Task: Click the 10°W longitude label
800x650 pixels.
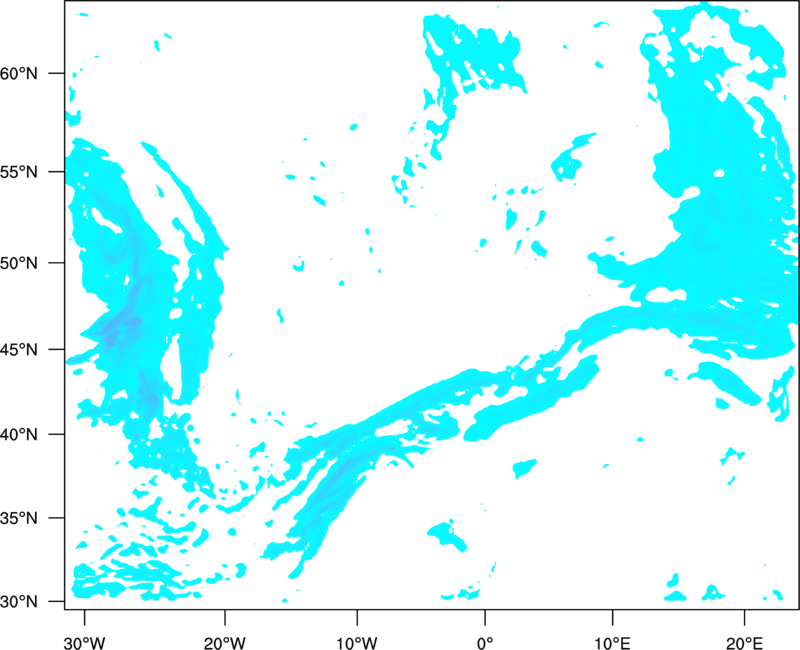Action: tap(357, 643)
